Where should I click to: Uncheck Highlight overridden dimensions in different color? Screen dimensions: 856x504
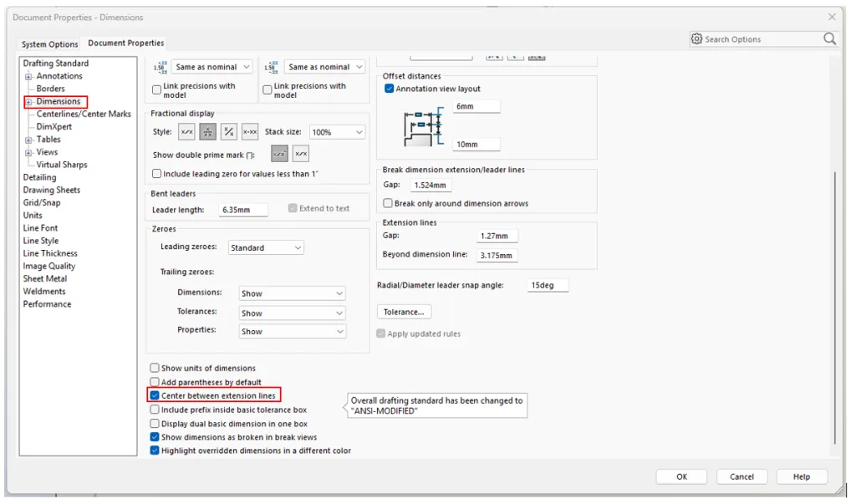pos(155,451)
